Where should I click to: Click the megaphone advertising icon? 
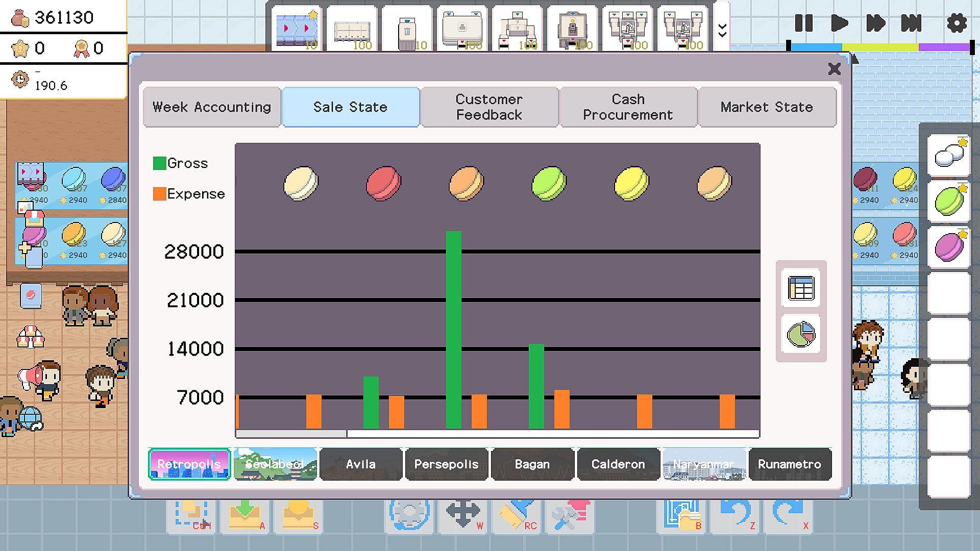point(30,377)
